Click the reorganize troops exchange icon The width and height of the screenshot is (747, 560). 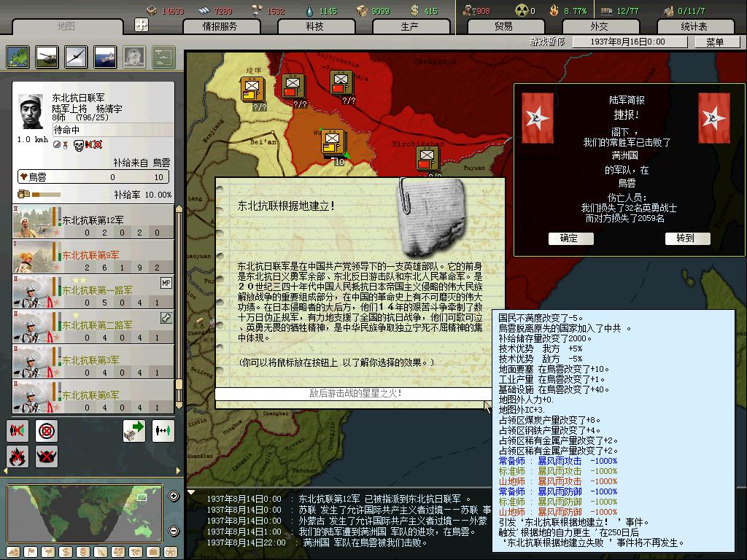click(x=163, y=431)
